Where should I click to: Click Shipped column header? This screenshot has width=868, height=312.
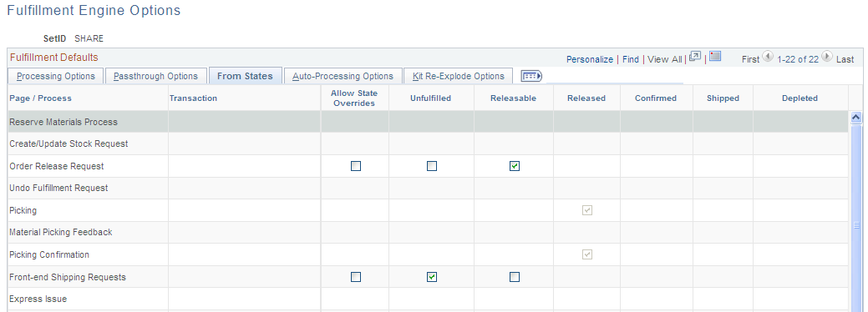pyautogui.click(x=723, y=98)
